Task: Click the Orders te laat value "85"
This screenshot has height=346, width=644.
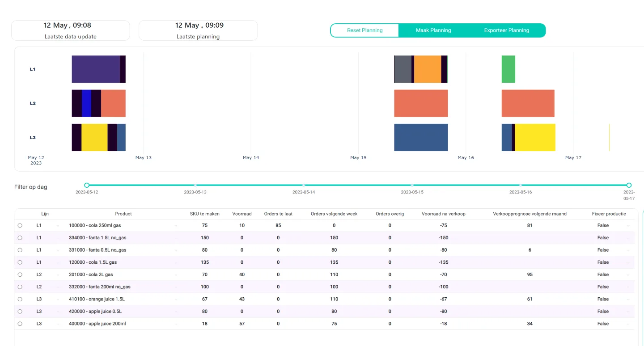Action: coord(278,226)
